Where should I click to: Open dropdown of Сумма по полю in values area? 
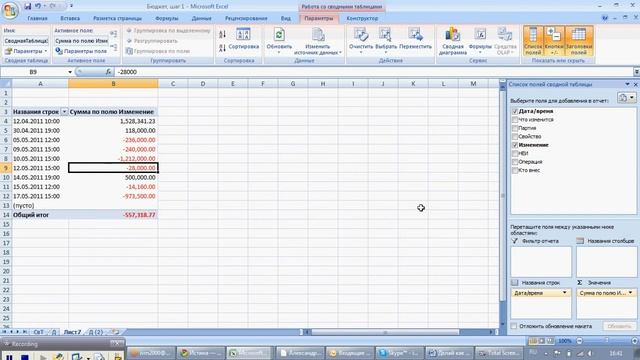pos(631,293)
